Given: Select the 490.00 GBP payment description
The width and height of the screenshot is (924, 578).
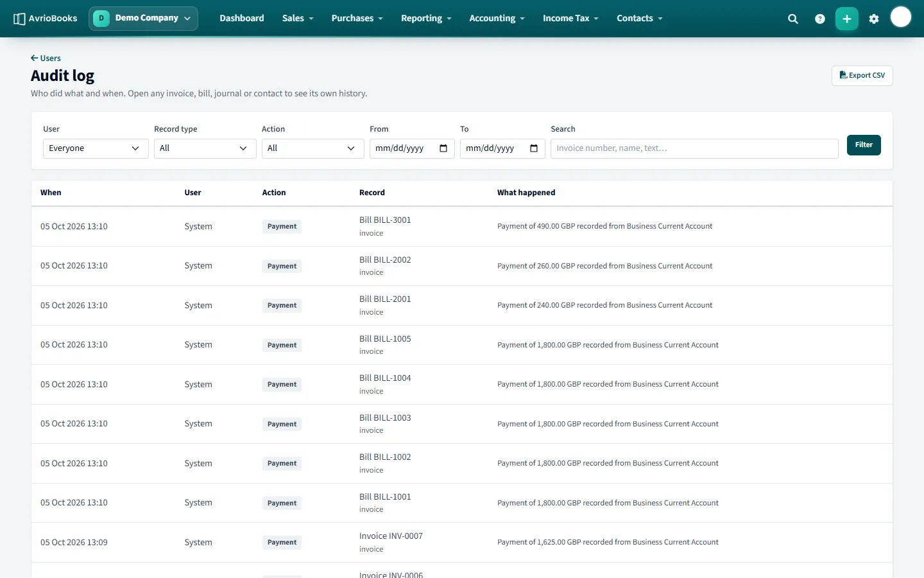Looking at the screenshot, I should pos(604,226).
